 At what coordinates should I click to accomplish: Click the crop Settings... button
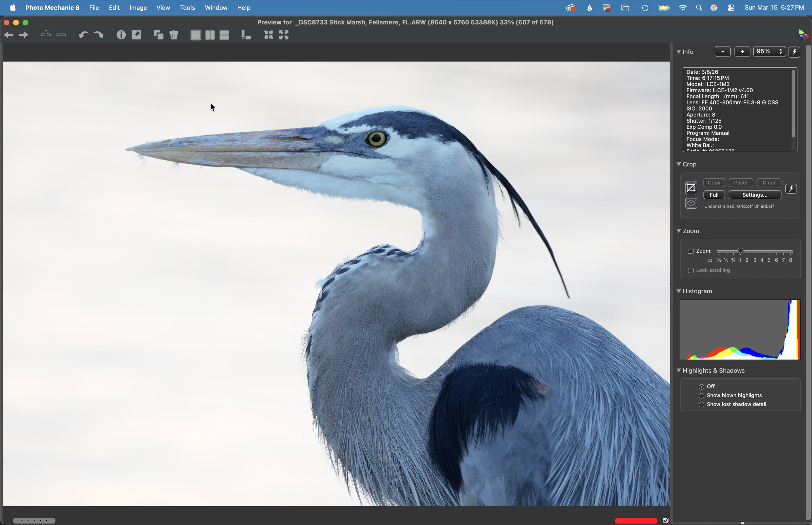(755, 195)
